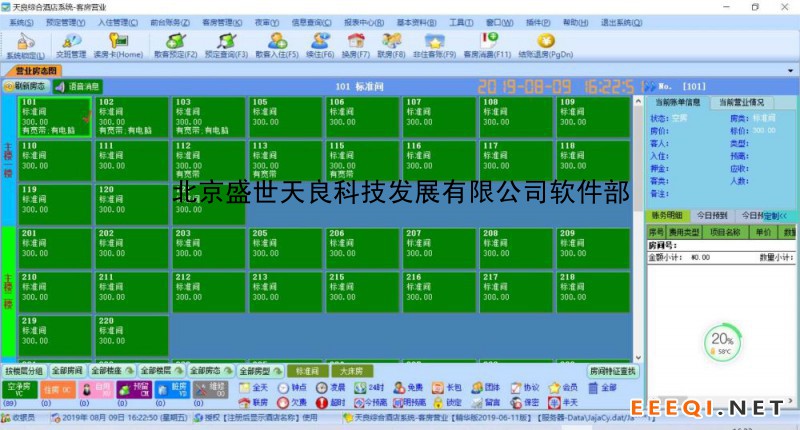The image size is (800, 430).
Task: Expand the 全部房类 room type dropdown
Action: pyautogui.click(x=262, y=370)
